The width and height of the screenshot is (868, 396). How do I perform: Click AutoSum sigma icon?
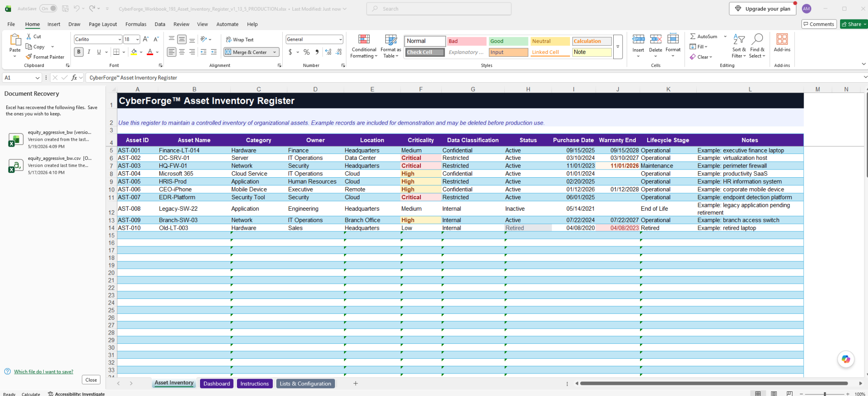(693, 36)
